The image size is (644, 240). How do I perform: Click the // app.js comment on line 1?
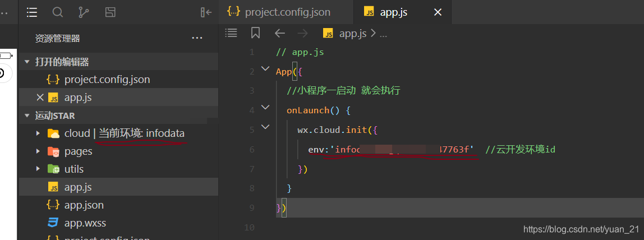[x=300, y=52]
